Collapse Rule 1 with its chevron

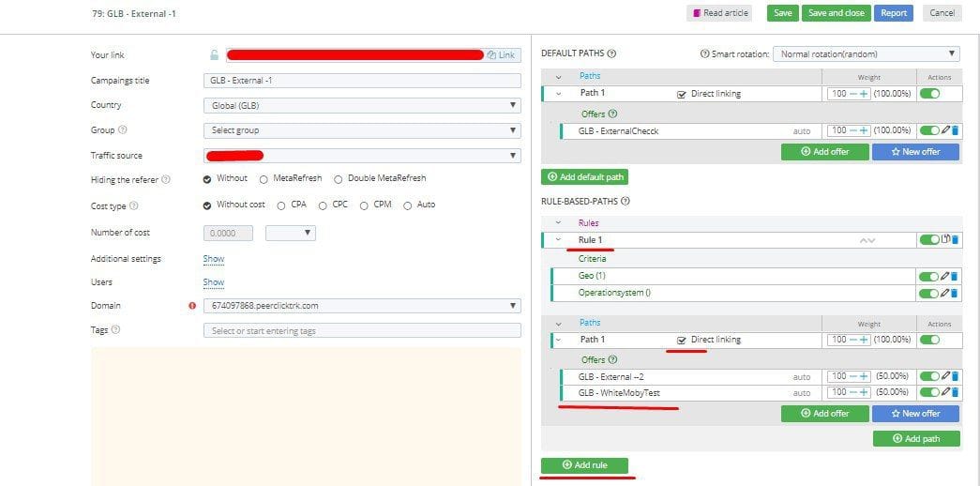point(559,240)
